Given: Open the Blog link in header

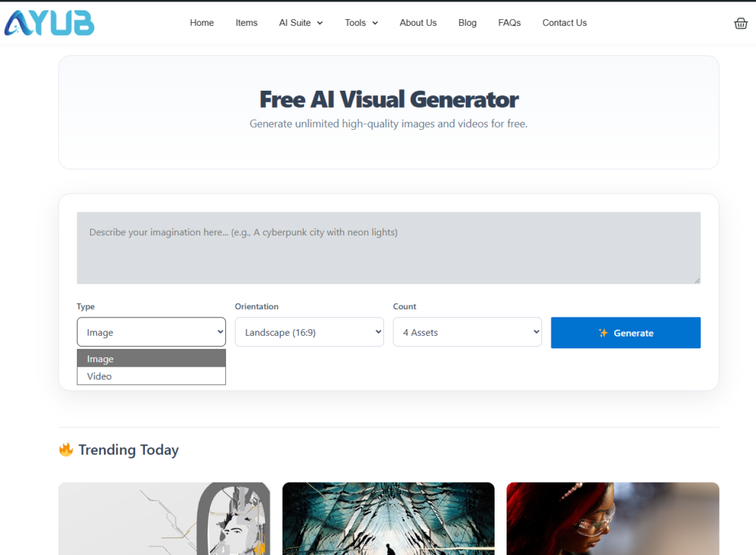Looking at the screenshot, I should coord(467,23).
